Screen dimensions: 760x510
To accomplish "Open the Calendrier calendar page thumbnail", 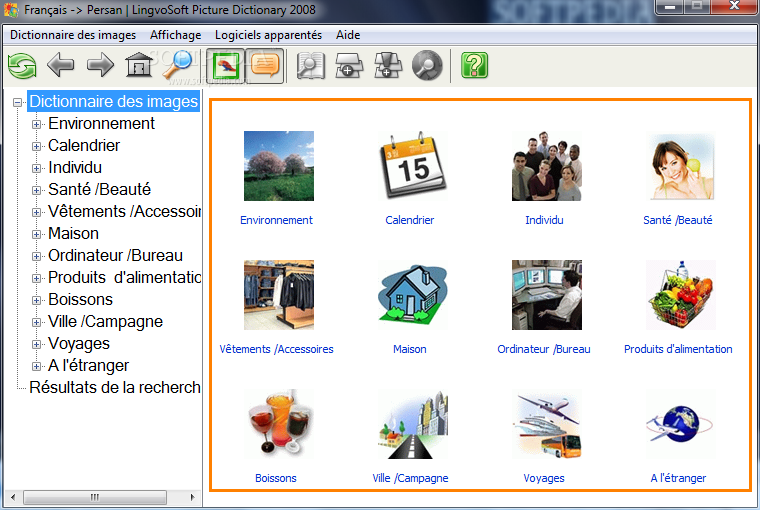I will tap(412, 166).
